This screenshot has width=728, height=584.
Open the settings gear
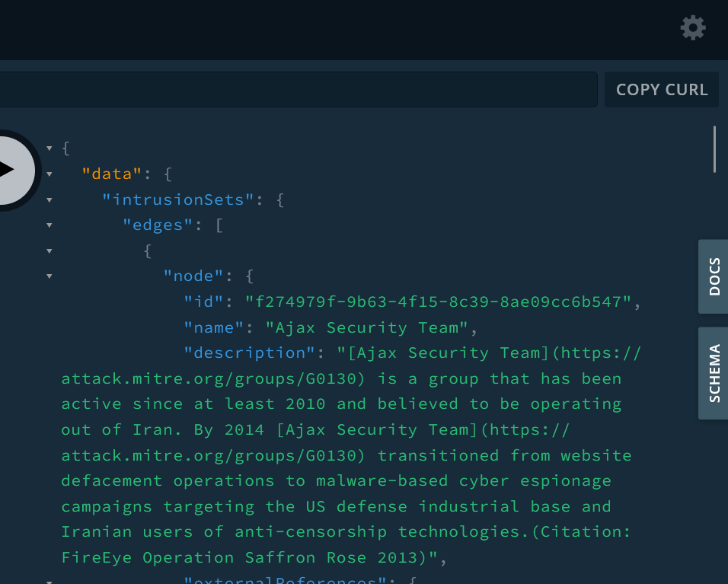(x=693, y=28)
